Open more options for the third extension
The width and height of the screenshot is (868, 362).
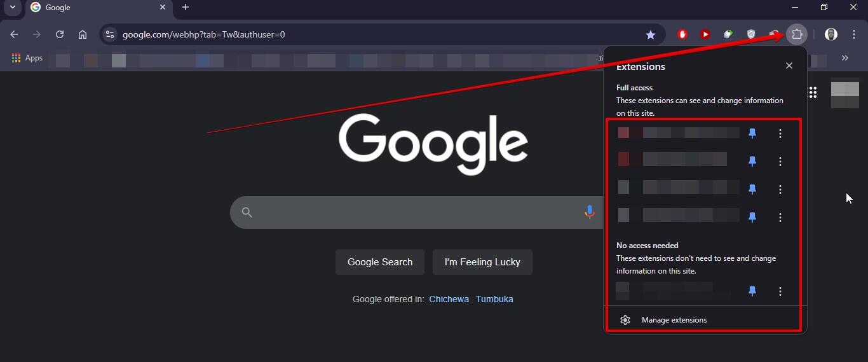pyautogui.click(x=780, y=190)
